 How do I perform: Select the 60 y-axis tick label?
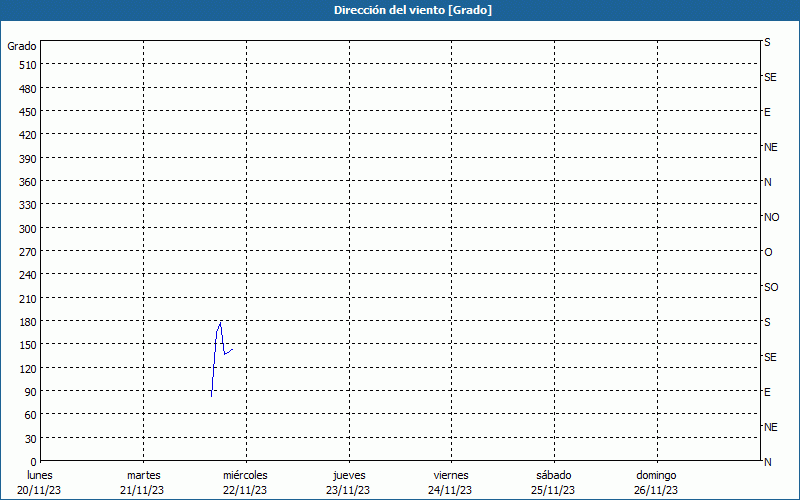[31, 415]
